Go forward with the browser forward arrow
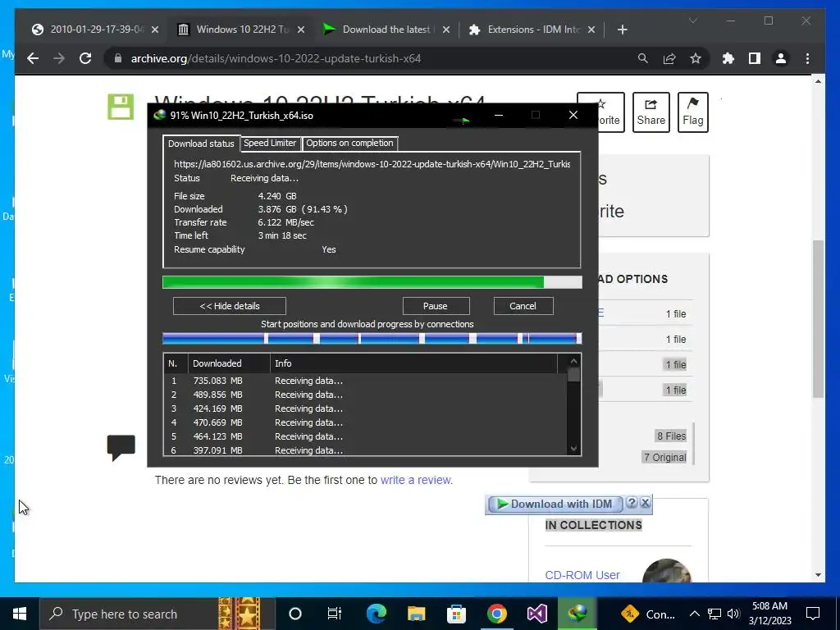 coord(59,58)
